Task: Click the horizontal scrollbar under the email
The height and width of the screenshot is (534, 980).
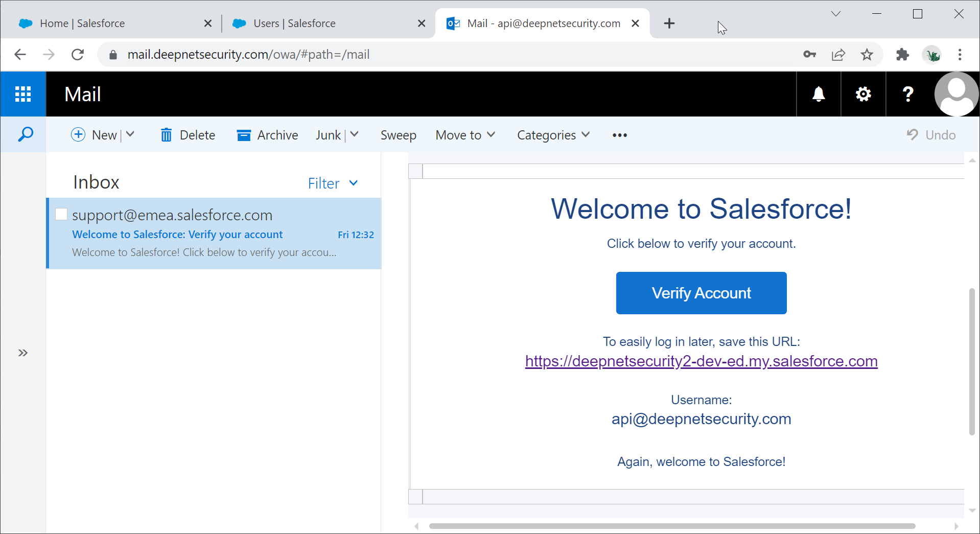Action: pos(671,526)
